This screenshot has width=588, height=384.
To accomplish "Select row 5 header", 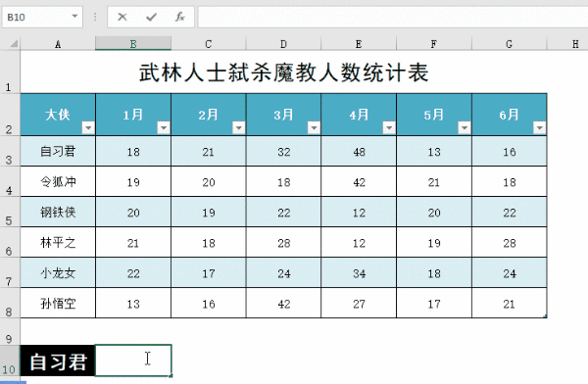I will click(x=10, y=212).
